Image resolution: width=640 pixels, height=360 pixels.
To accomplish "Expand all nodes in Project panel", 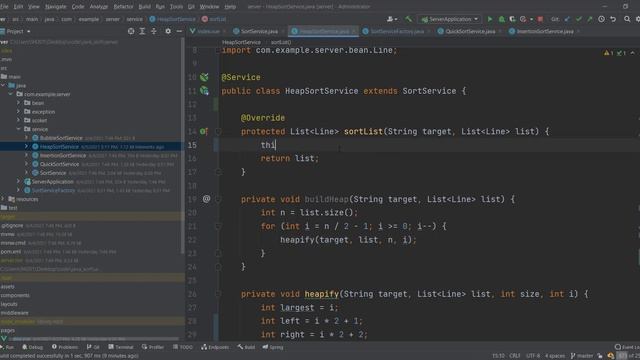I will point(142,31).
